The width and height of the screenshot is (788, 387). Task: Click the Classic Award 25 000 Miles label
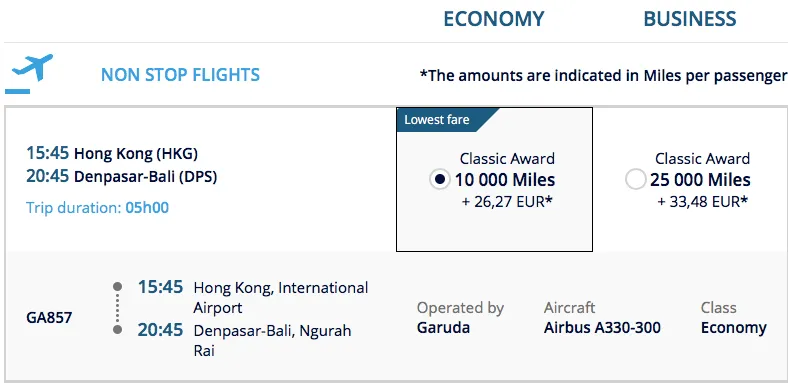[x=700, y=169]
